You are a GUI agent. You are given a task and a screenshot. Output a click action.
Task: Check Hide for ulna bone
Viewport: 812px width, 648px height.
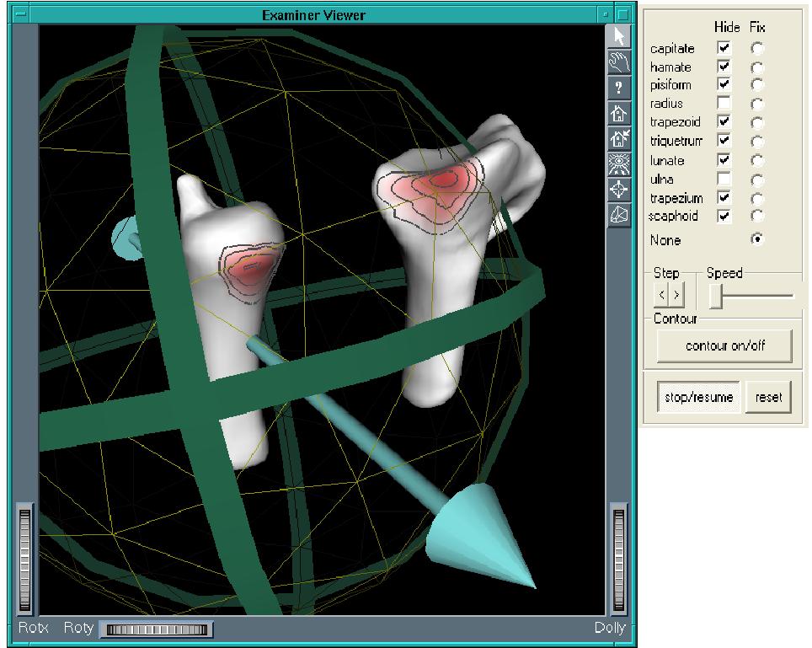(724, 179)
